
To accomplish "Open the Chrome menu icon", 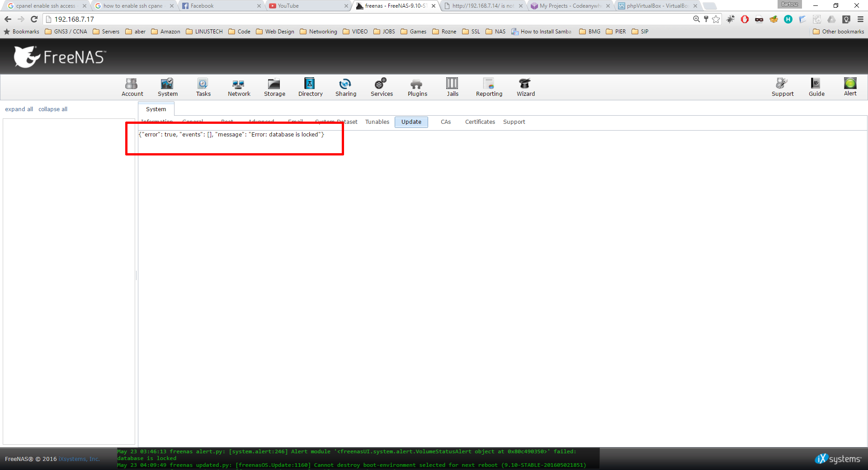I will click(x=860, y=19).
